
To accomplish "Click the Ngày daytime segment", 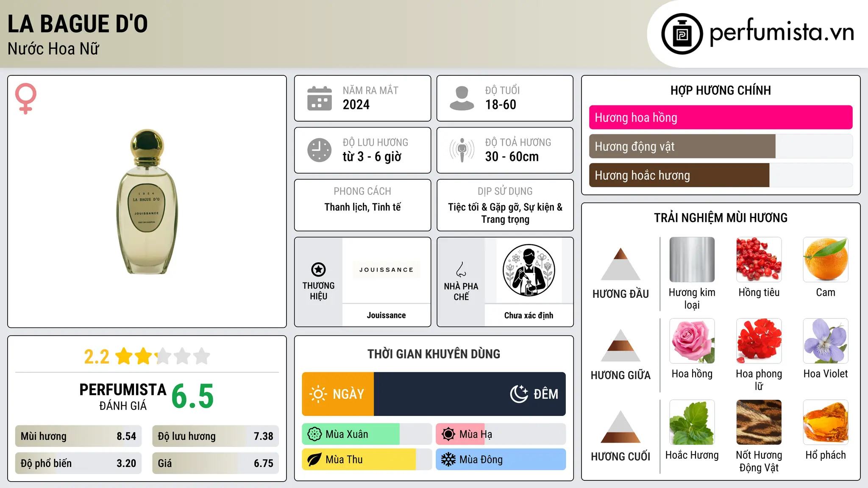I will click(338, 394).
